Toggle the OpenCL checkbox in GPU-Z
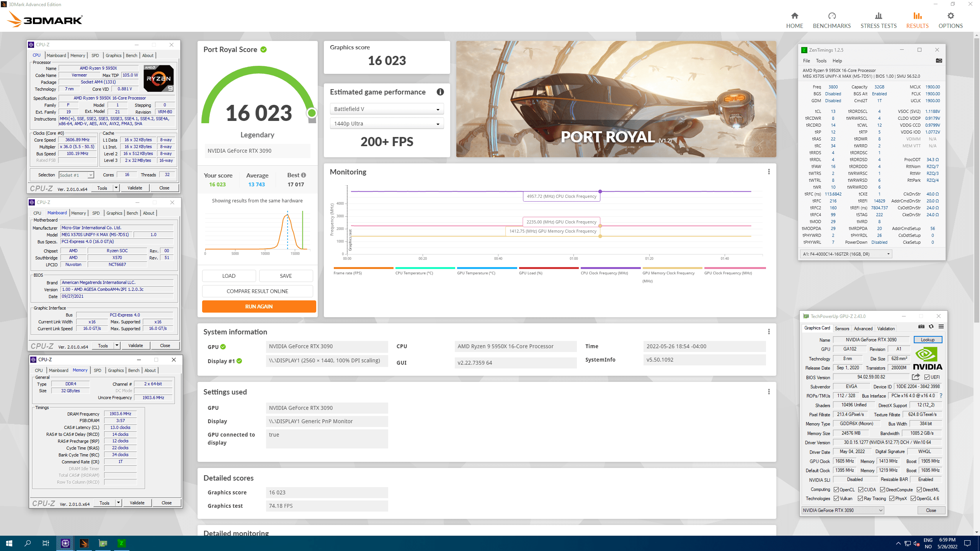Viewport: 980px width, 551px height. tap(836, 490)
